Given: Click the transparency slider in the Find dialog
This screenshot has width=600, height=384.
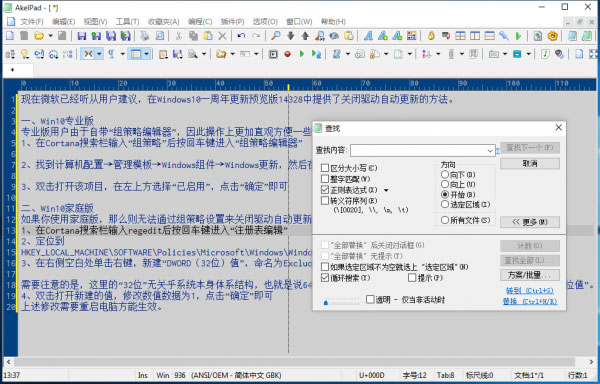Looking at the screenshot, I should click(x=341, y=302).
